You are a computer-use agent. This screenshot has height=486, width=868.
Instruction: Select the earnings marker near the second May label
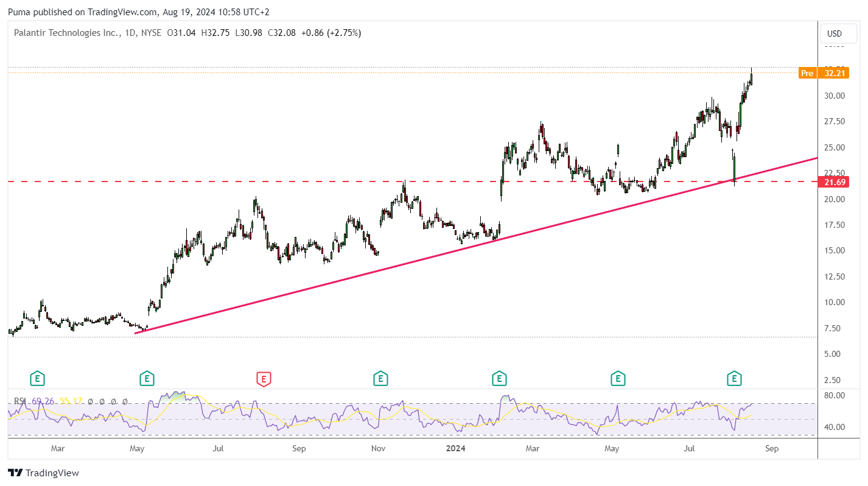618,379
